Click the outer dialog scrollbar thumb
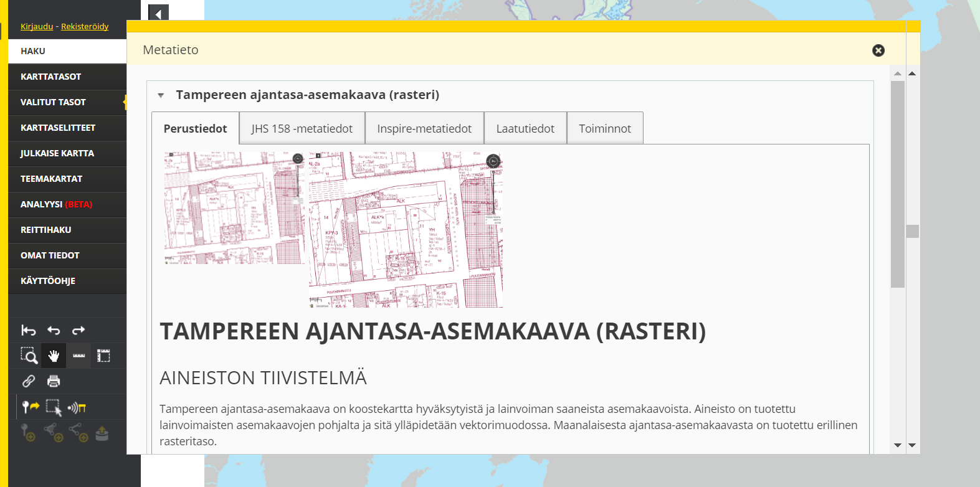Image resolution: width=980 pixels, height=487 pixels. coord(913,231)
